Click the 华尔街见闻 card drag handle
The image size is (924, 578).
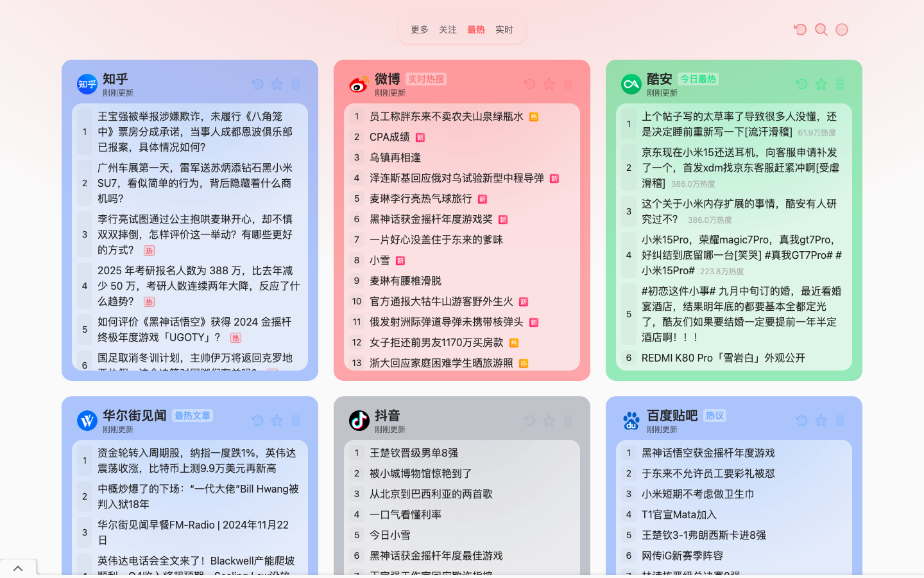pos(296,421)
